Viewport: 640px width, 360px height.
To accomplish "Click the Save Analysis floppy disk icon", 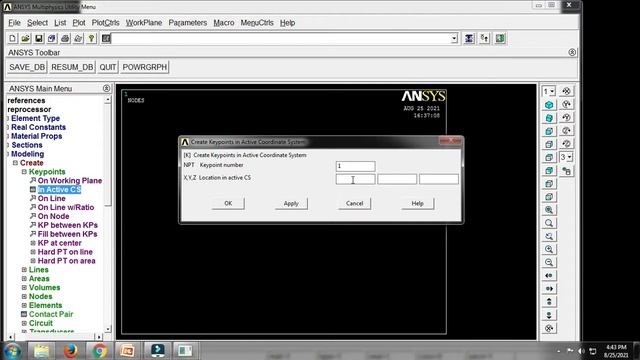I will coord(39,38).
